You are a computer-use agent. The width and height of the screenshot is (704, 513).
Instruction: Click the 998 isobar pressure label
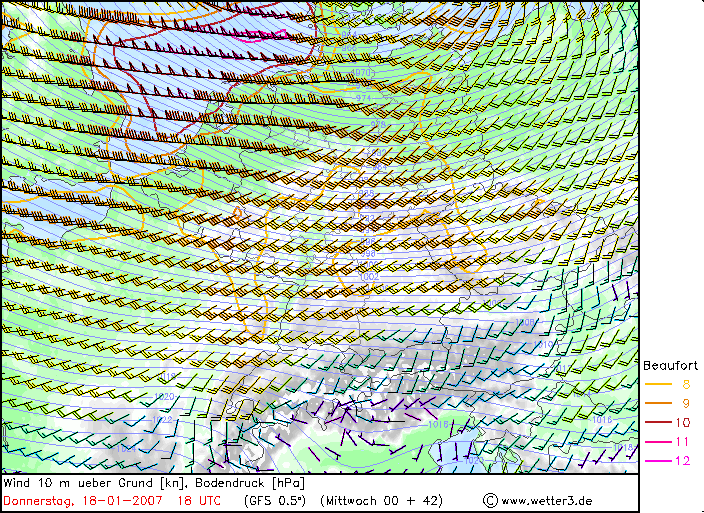[368, 254]
